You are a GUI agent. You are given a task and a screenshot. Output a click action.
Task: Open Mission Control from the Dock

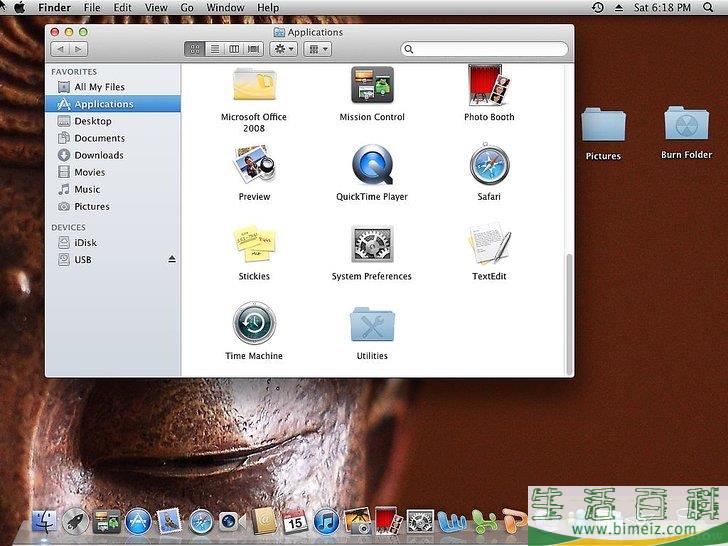pyautogui.click(x=106, y=521)
